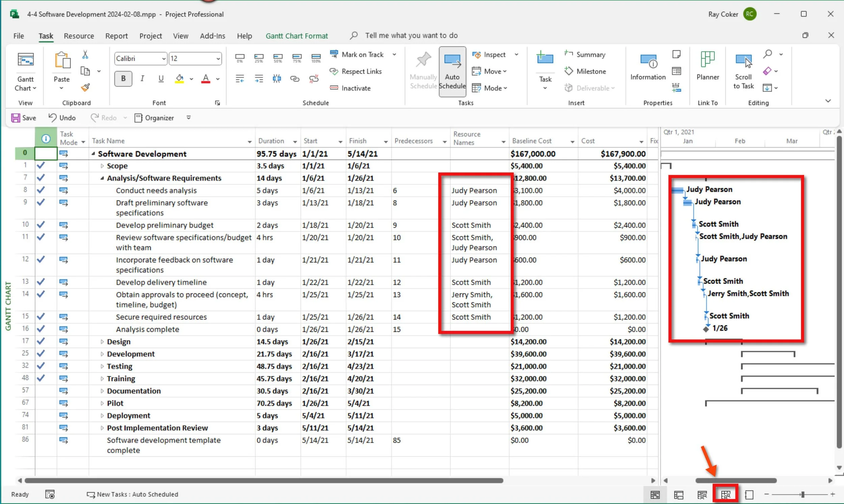Insert a Milestone
This screenshot has height=504, width=844.
click(585, 71)
